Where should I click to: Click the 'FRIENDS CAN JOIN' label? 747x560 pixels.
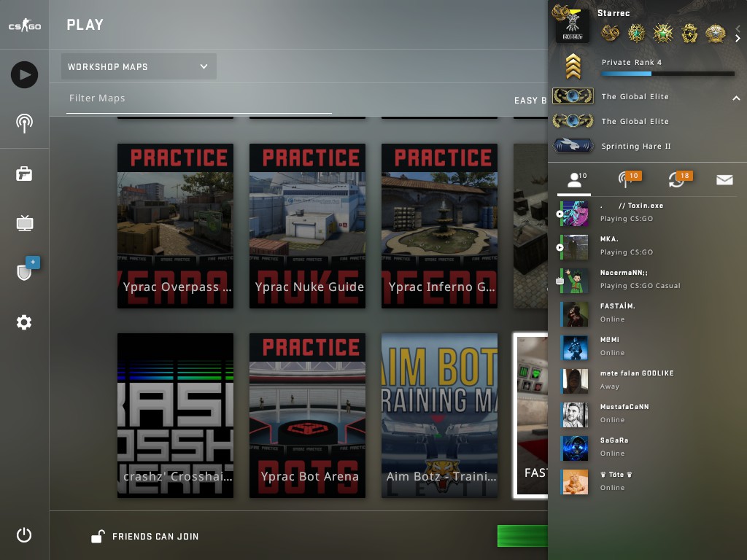pos(155,537)
